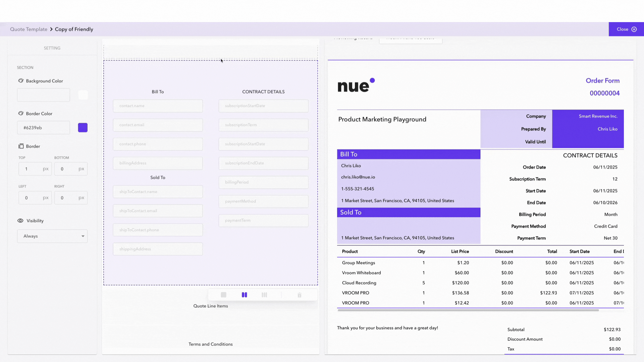Delete section using the trash icon

[x=300, y=295]
